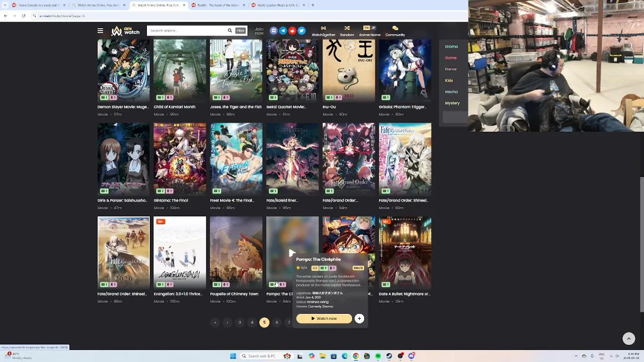Show hidden system tray icons
Viewport: 644px width, 362px height.
point(577,356)
